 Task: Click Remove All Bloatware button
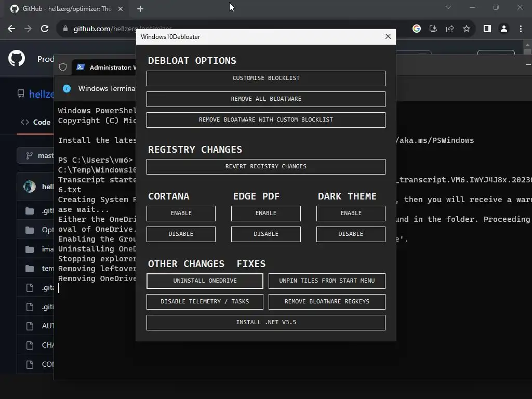point(265,99)
